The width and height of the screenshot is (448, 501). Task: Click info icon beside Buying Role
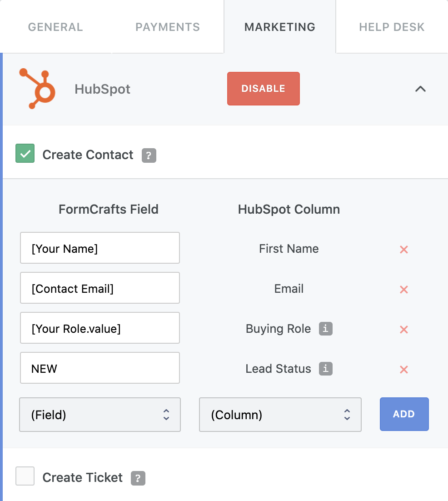(326, 329)
